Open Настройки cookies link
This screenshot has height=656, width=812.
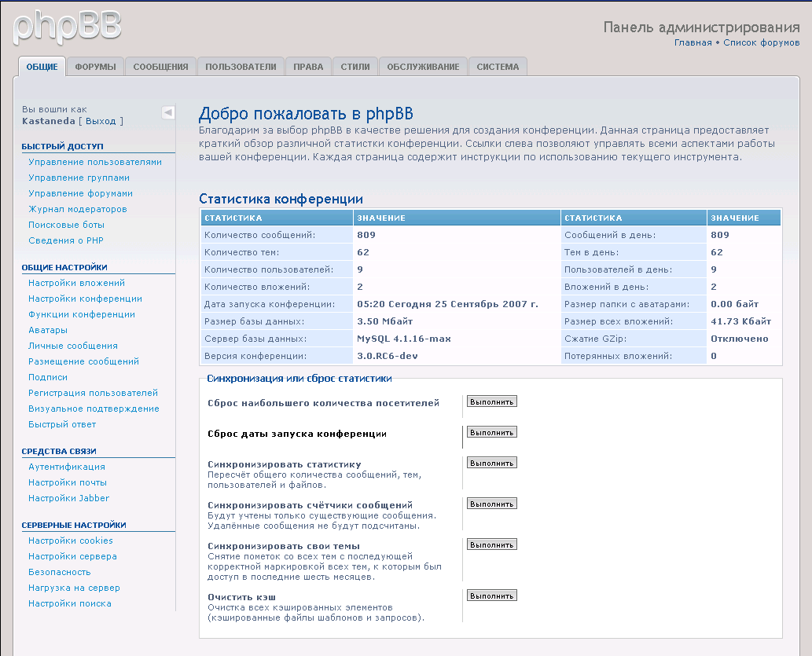pyautogui.click(x=71, y=541)
